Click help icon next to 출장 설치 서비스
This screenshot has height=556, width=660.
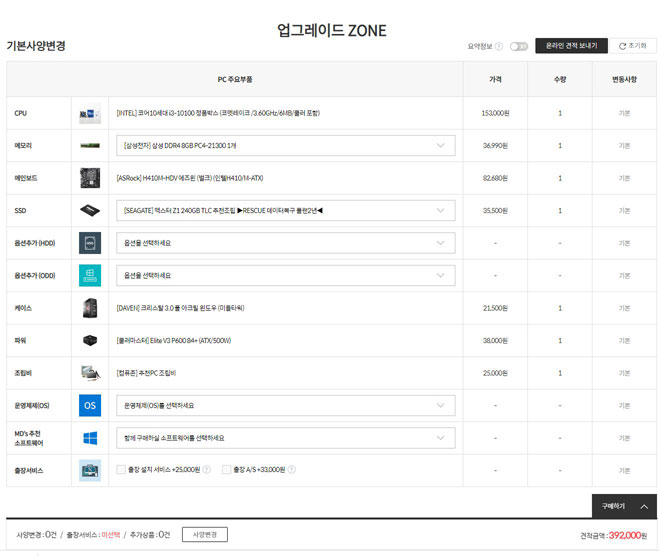207,469
